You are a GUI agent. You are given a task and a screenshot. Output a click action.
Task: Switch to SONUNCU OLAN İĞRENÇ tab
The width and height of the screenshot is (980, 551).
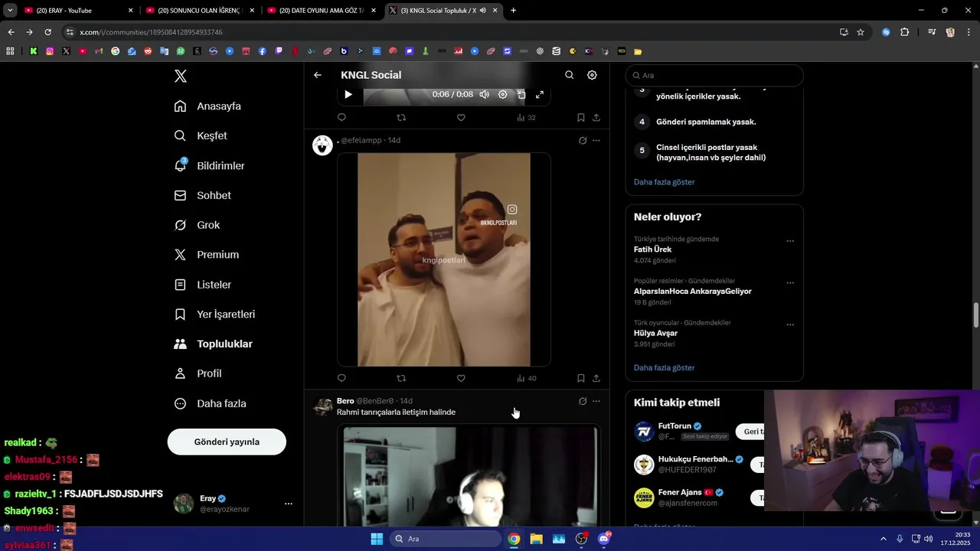tap(199, 11)
